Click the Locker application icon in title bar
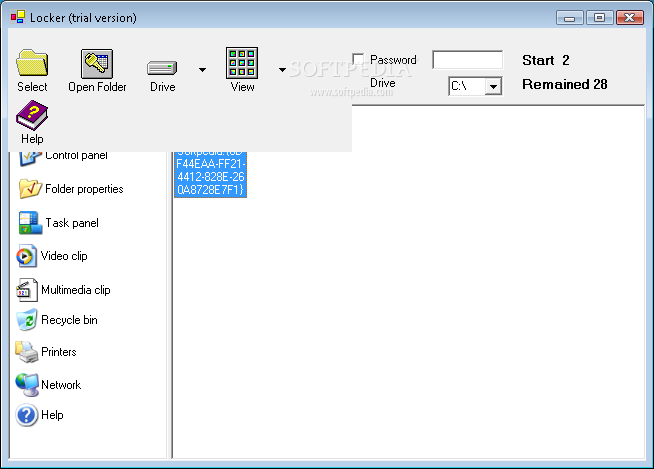 [18, 17]
